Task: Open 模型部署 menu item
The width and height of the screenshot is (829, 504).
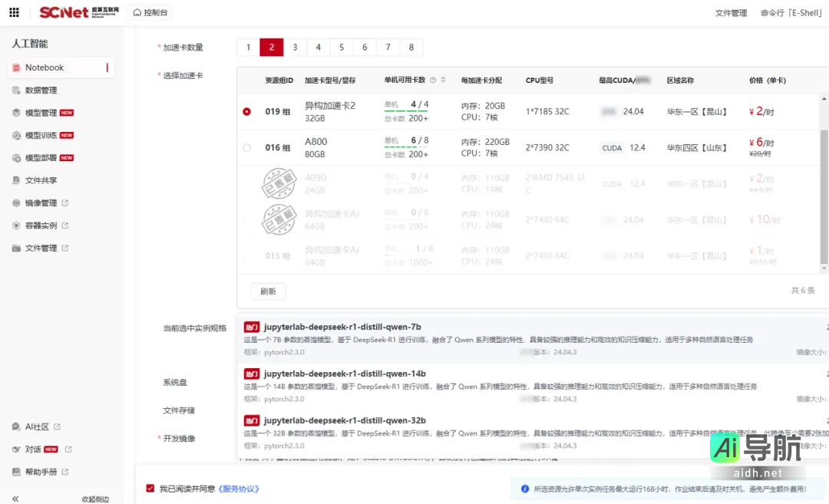Action: [41, 158]
